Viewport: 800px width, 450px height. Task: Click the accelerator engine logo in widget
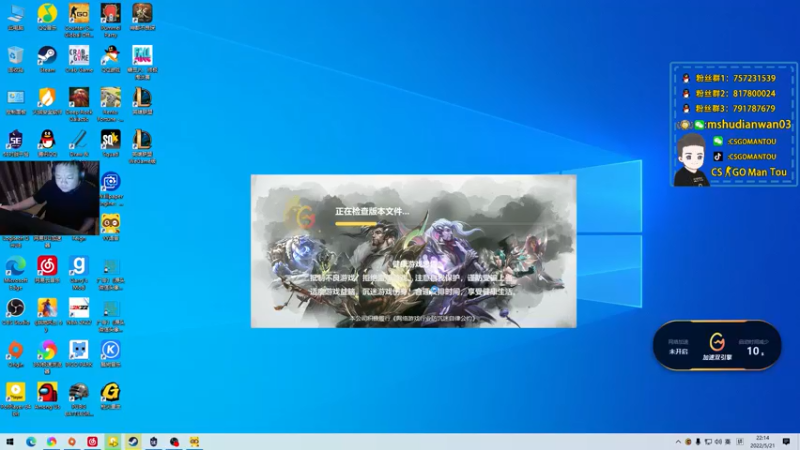717,342
